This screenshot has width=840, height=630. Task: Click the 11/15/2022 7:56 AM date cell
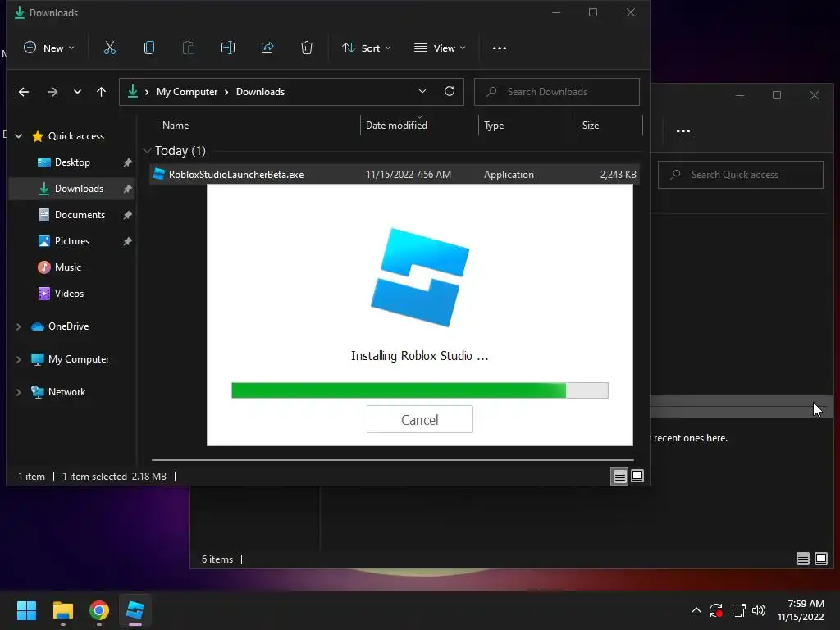click(409, 175)
